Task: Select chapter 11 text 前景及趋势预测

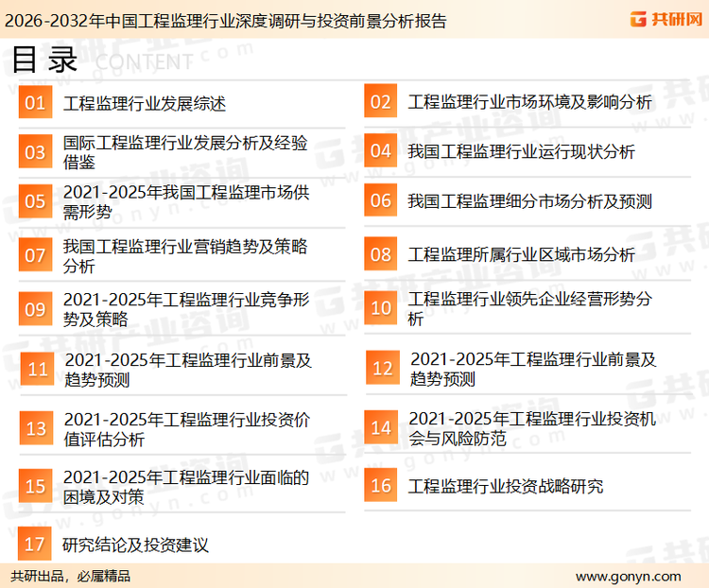Action: coord(188,370)
